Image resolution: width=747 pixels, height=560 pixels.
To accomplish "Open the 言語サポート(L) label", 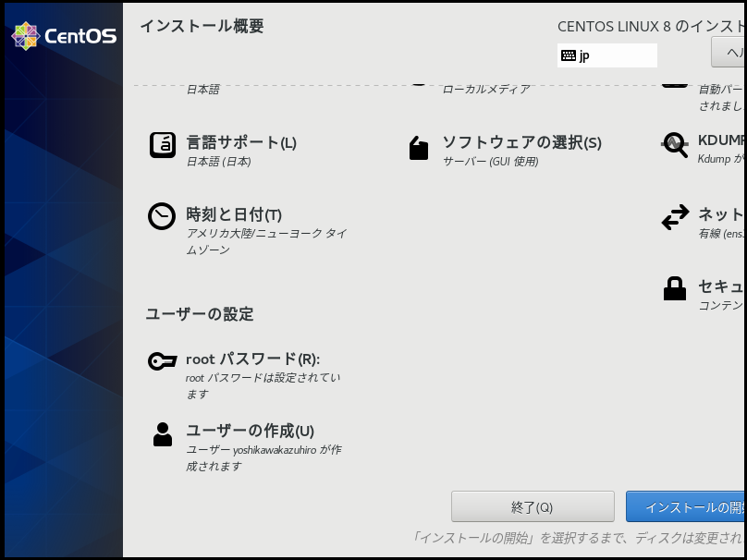I will pos(241,142).
